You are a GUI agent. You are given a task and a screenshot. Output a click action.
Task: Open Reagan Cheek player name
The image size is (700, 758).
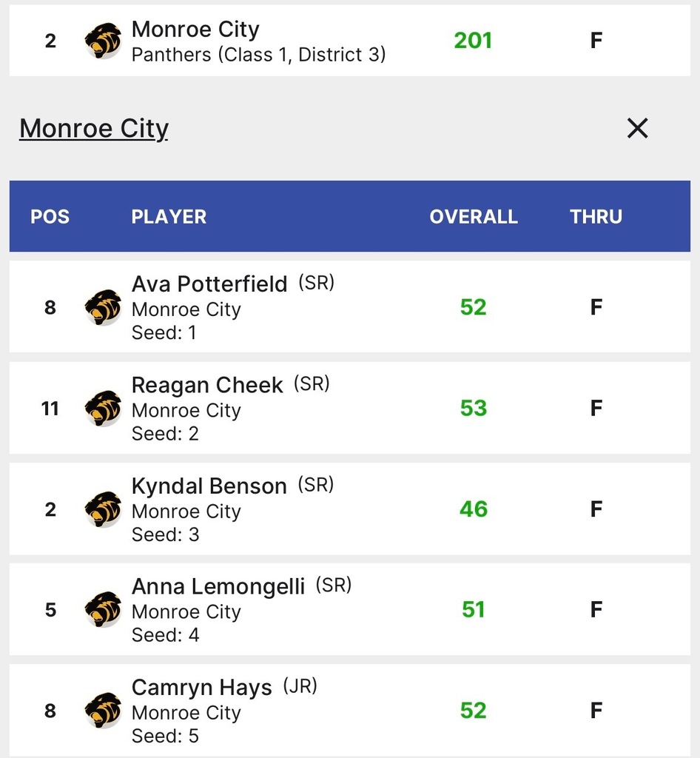coord(206,385)
